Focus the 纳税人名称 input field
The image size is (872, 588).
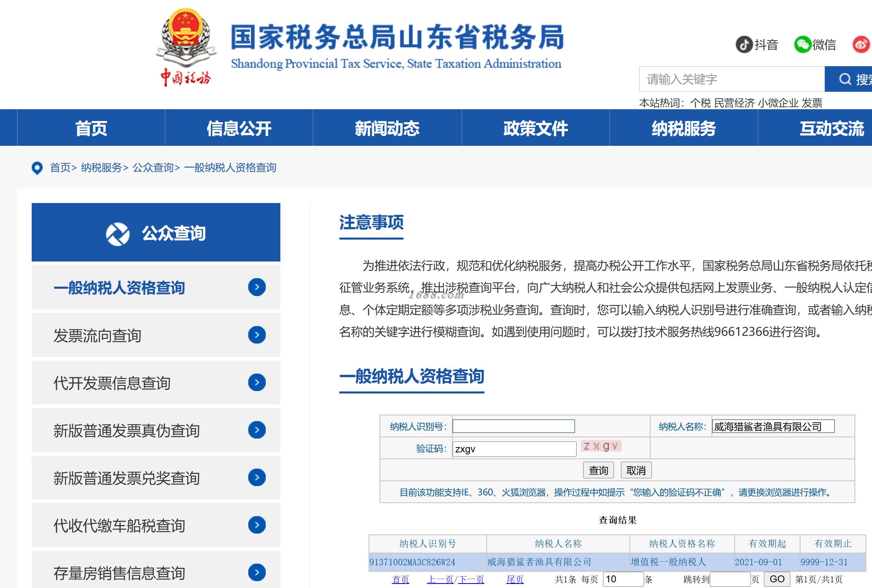(773, 426)
